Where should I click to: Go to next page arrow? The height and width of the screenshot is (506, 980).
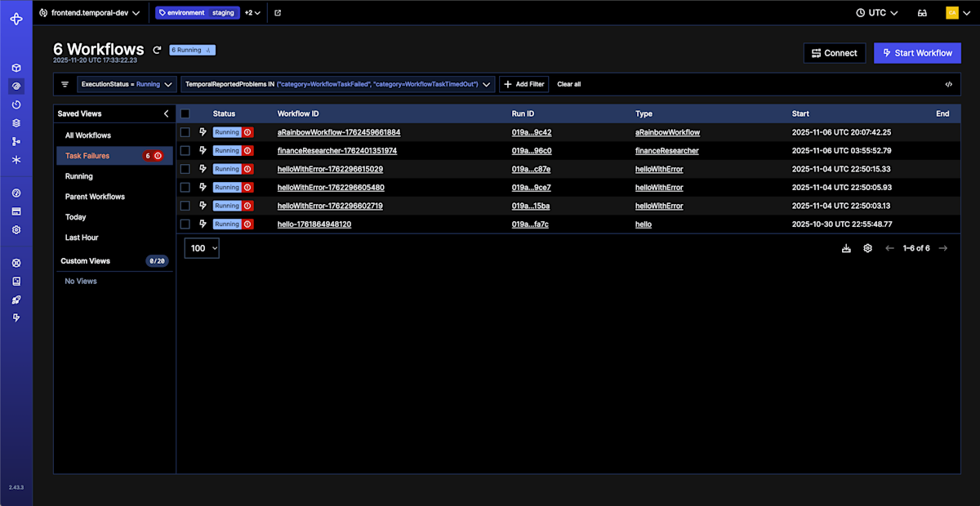pos(943,248)
